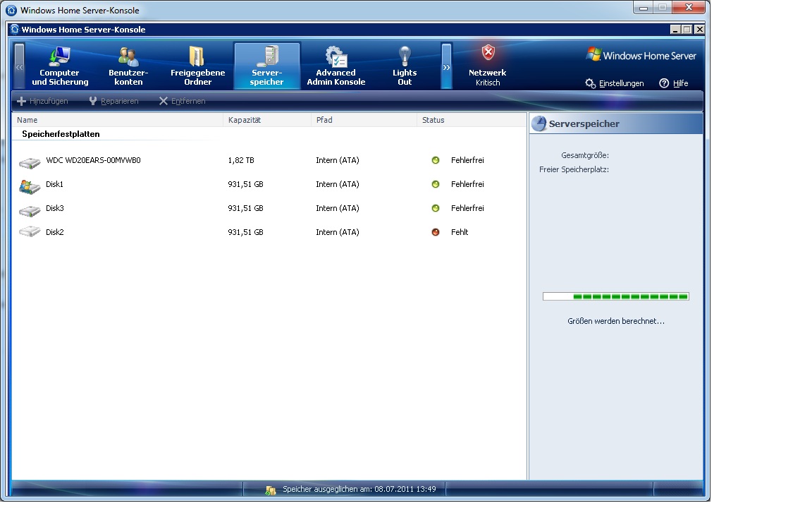Open Hilfe help

674,83
